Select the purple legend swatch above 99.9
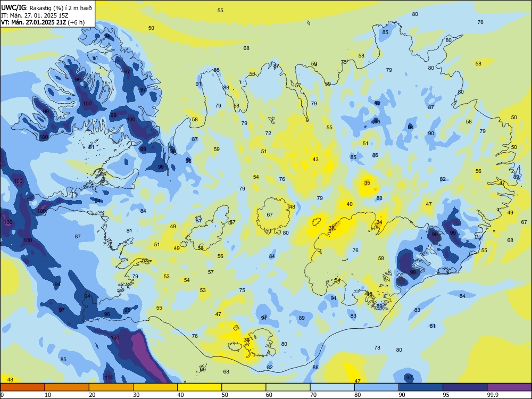This screenshot has height=399, width=532. tap(509, 387)
